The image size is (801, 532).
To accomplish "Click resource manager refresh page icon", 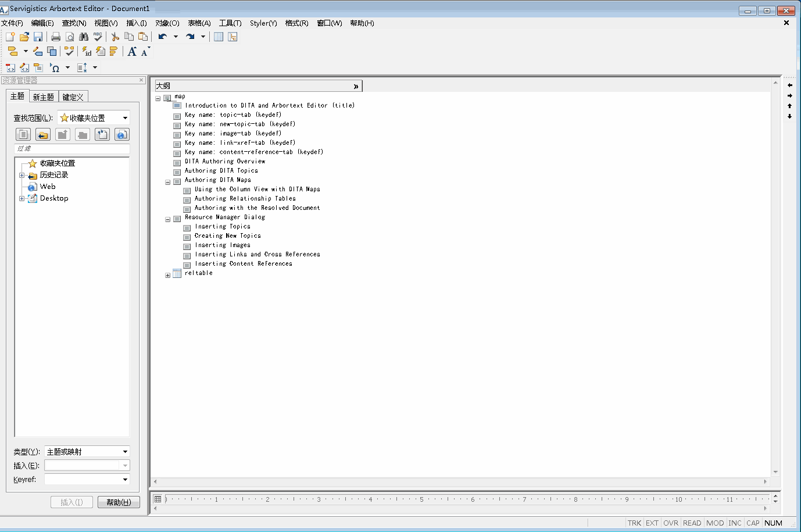I will 102,134.
